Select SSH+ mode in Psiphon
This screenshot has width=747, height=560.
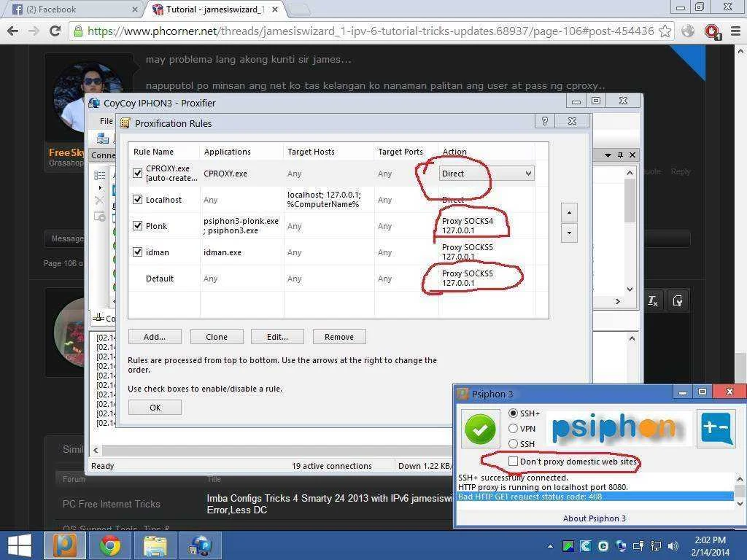click(x=513, y=413)
